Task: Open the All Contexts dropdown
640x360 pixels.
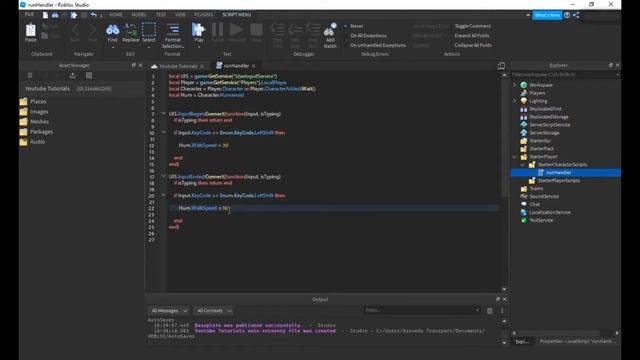Action: tap(213, 311)
